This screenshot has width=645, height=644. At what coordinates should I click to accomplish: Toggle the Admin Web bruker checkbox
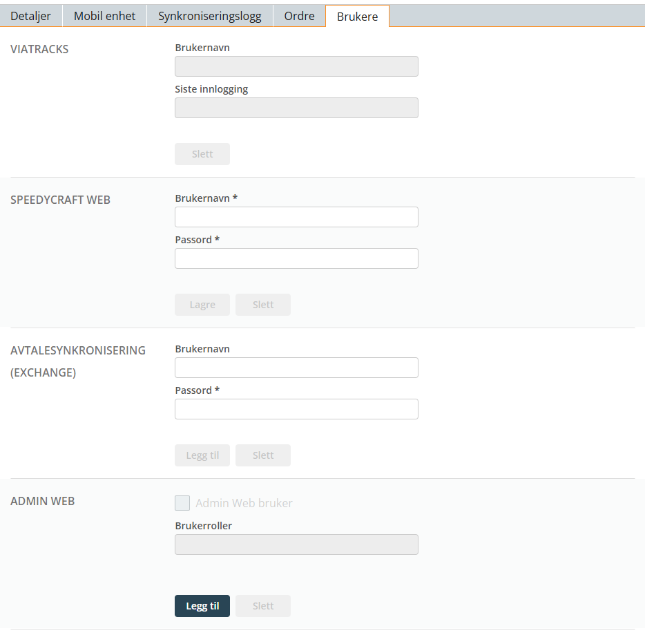point(182,503)
